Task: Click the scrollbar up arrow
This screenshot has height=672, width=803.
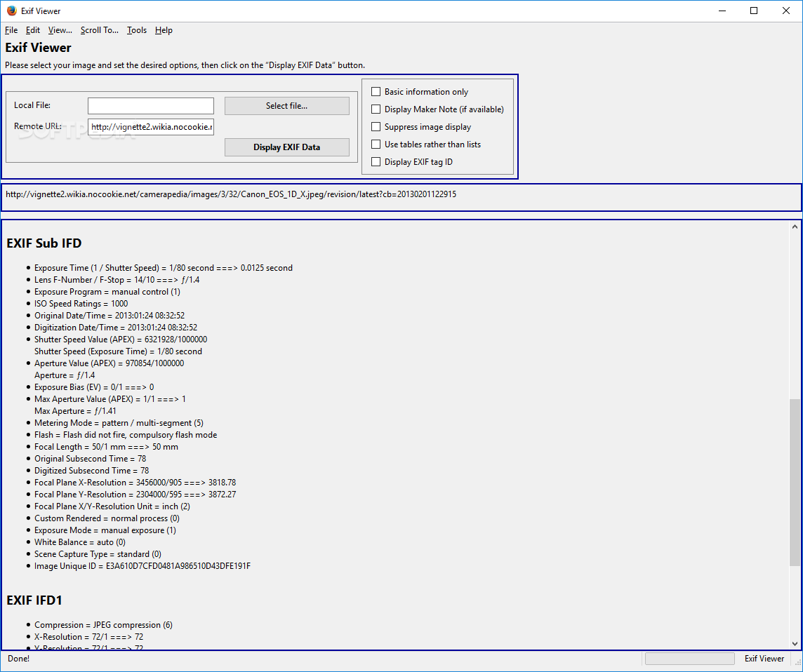Action: (795, 227)
